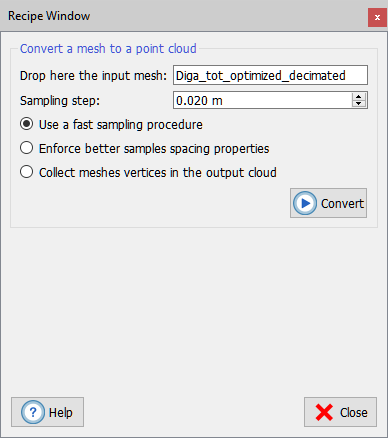
Task: Click the "Use a fast sampling procedure" label text
Action: pyautogui.click(x=121, y=125)
